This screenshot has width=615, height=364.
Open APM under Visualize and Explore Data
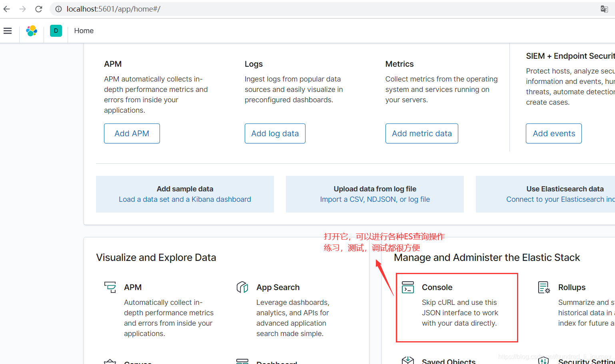click(133, 287)
